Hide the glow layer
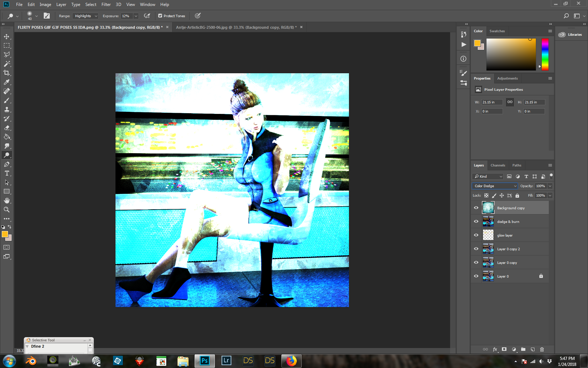 point(476,235)
